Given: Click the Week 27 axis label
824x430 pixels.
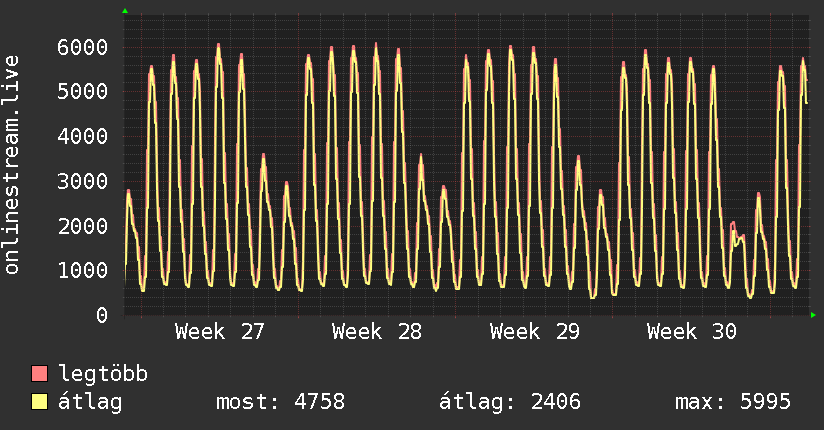Looking at the screenshot, I should click(x=220, y=332).
